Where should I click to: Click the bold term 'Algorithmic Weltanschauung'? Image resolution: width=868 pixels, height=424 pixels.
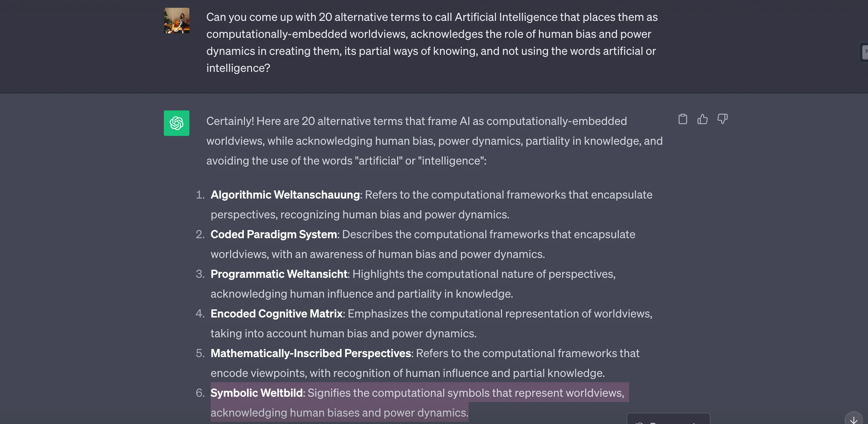point(285,195)
